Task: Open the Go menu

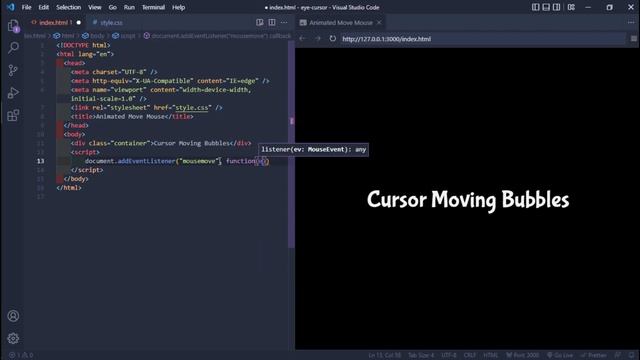Action: (113, 7)
